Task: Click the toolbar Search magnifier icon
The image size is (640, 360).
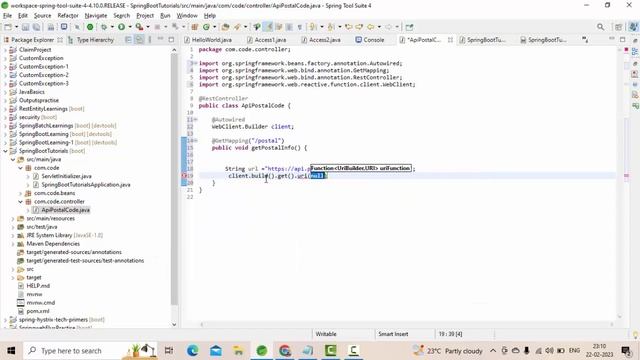Action: click(x=600, y=27)
